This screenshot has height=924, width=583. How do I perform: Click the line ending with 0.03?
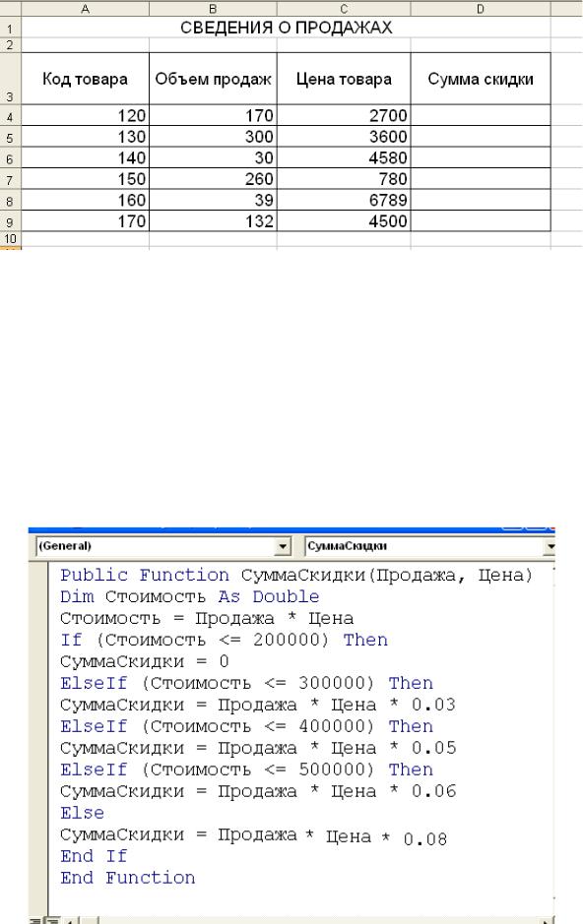[258, 705]
